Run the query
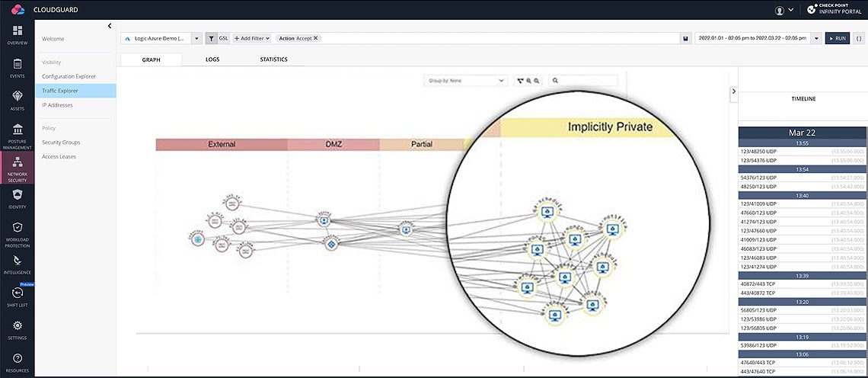The height and width of the screenshot is (378, 868). (x=837, y=38)
